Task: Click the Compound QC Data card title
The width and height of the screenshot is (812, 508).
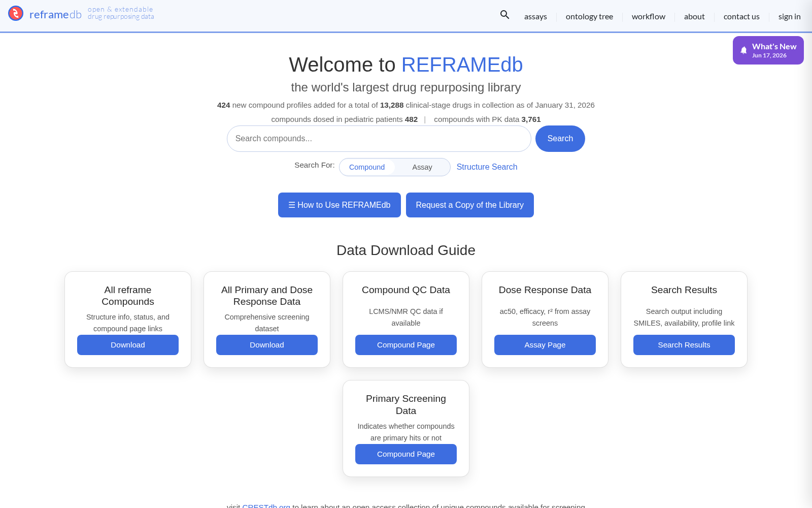Action: (x=406, y=290)
